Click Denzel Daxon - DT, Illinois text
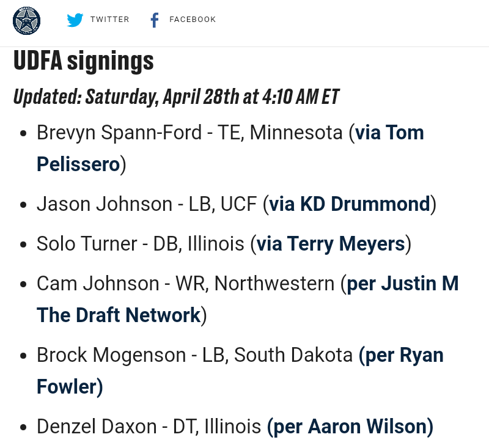 tap(149, 426)
